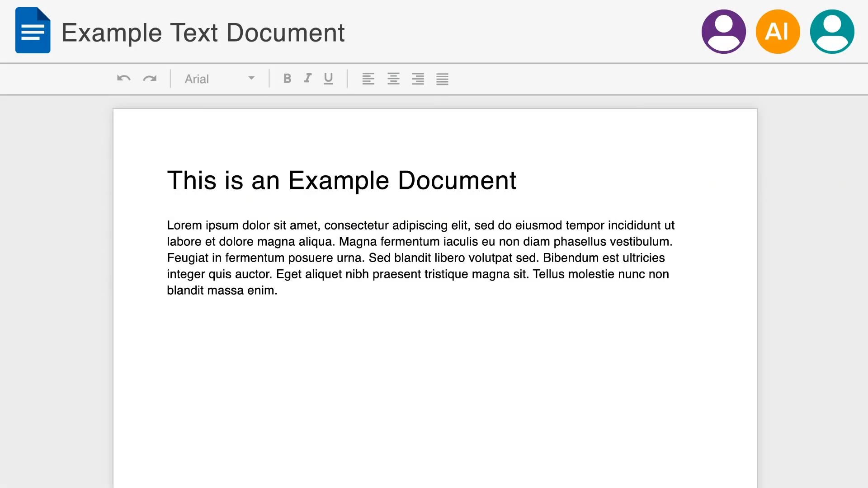This screenshot has height=488, width=868.
Task: Click the blue Docs file icon
Action: pyautogui.click(x=33, y=31)
